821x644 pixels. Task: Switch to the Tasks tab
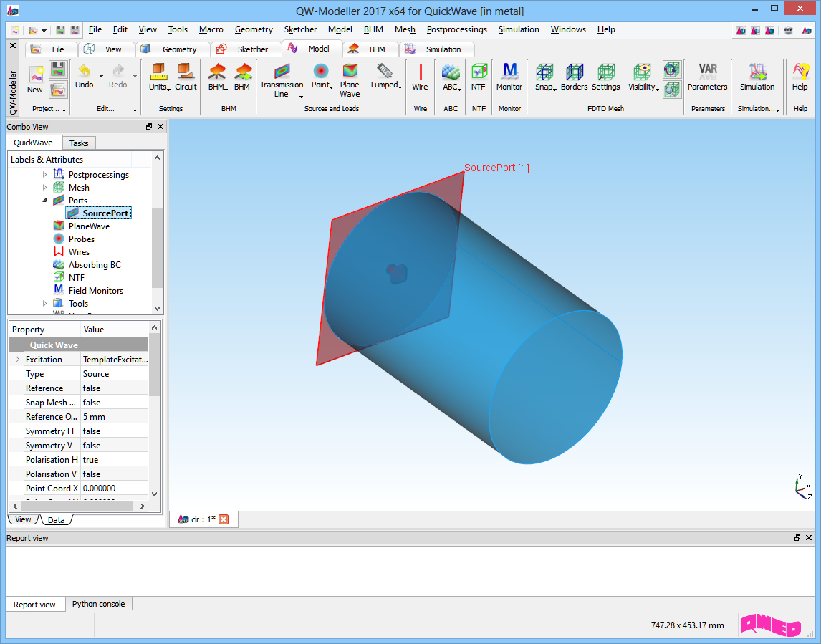(x=79, y=143)
